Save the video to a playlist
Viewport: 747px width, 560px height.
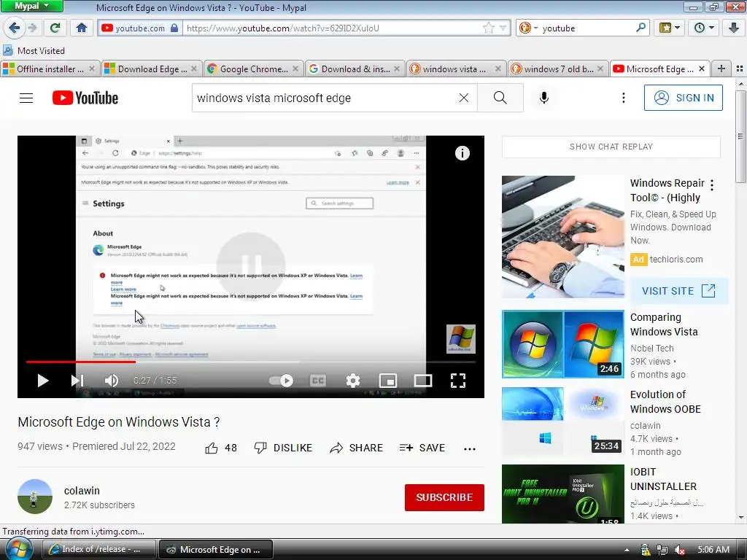[422, 448]
